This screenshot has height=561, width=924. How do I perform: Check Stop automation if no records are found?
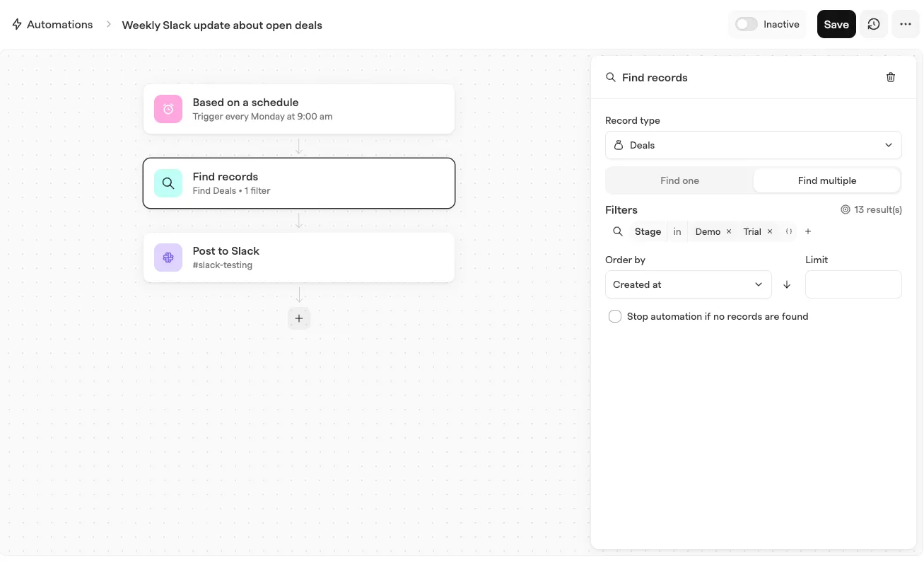tap(615, 316)
